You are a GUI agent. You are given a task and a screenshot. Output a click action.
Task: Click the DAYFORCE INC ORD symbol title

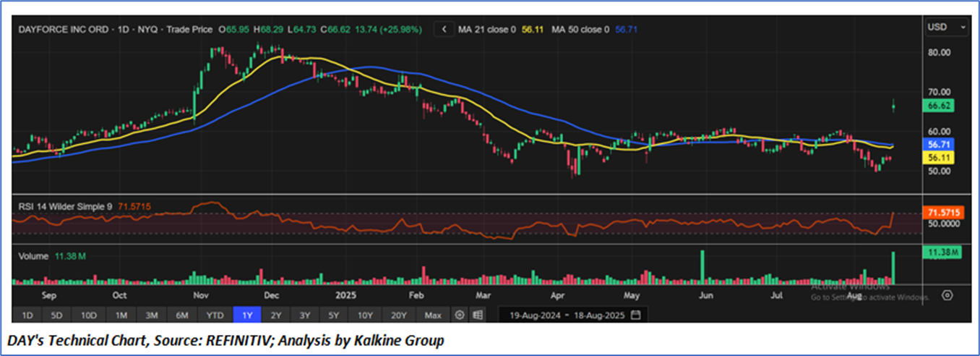(x=65, y=30)
